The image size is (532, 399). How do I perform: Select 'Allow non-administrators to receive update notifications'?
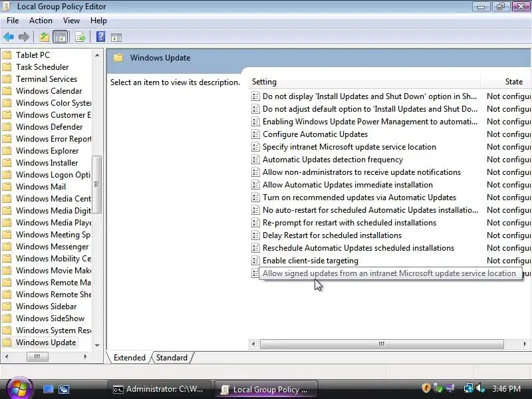click(362, 172)
